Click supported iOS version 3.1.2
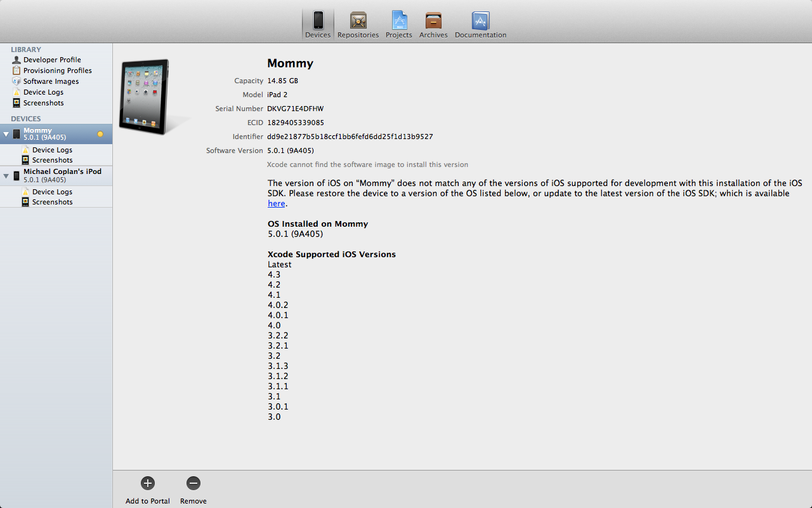Viewport: 812px width, 508px height. (278, 377)
